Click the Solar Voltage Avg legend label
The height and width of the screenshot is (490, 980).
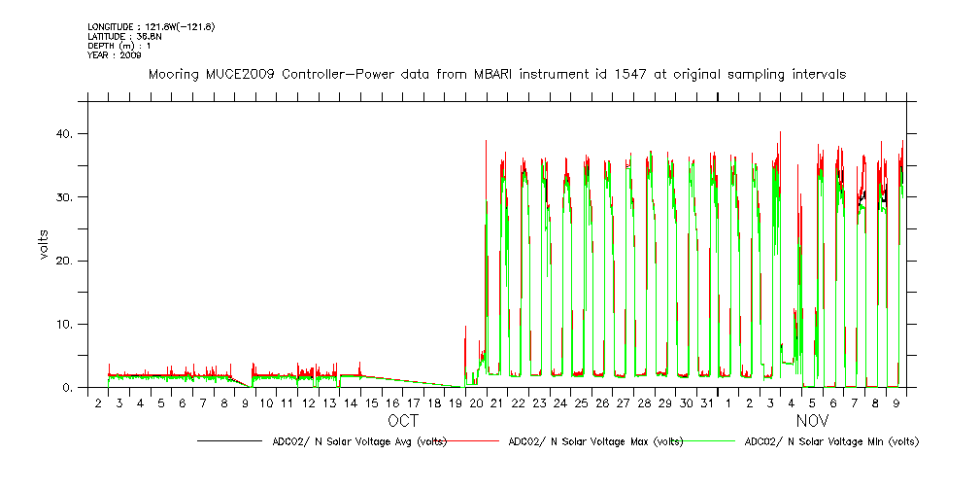(359, 441)
